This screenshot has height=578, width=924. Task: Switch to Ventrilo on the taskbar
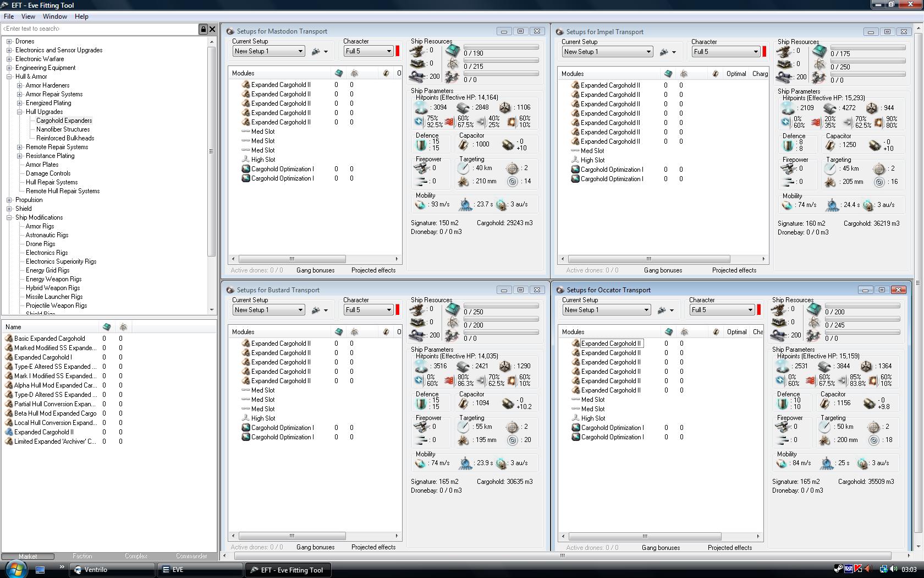pyautogui.click(x=113, y=570)
